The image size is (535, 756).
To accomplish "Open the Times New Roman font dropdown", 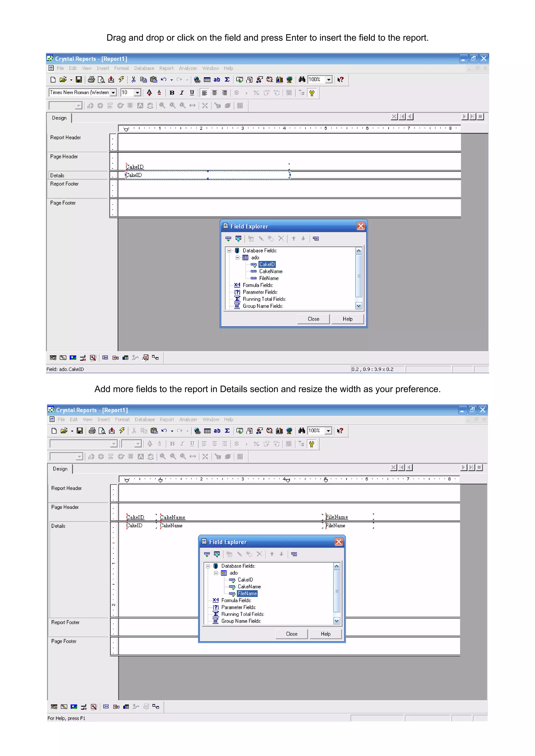I will [x=113, y=93].
